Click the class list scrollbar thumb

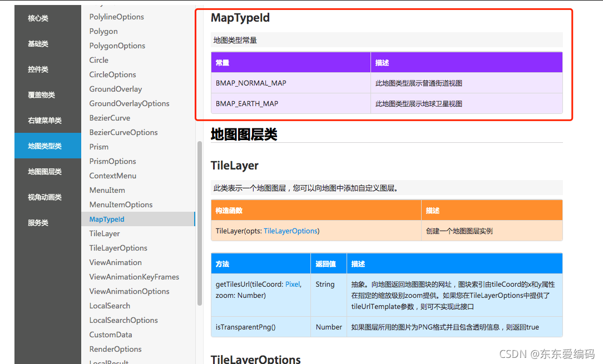(x=200, y=224)
